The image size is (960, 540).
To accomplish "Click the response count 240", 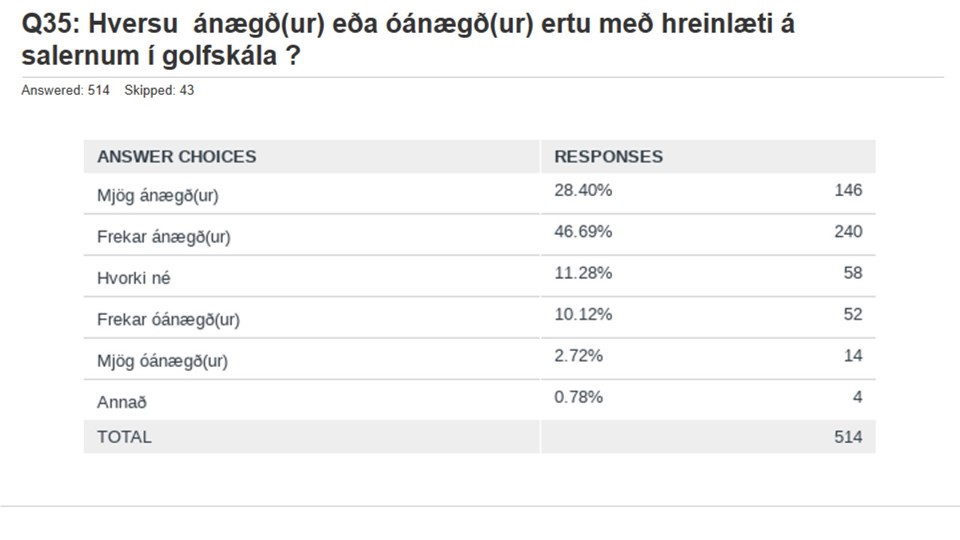I will pos(848,231).
